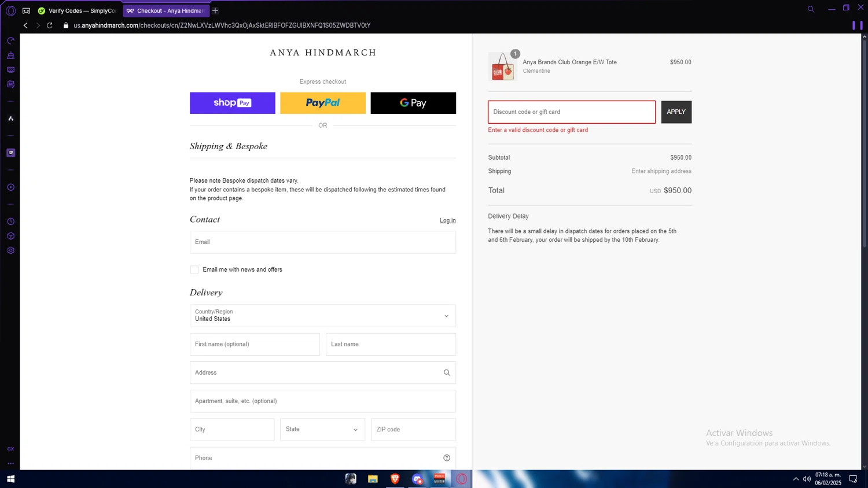Click the ANYA HINDMARCH logo
This screenshot has height=488, width=868.
point(323,53)
